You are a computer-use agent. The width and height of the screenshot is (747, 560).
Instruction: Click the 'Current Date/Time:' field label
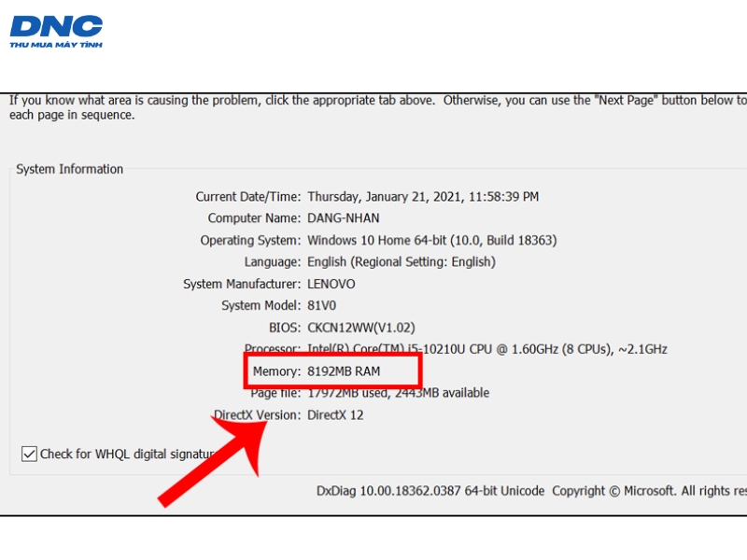(248, 197)
